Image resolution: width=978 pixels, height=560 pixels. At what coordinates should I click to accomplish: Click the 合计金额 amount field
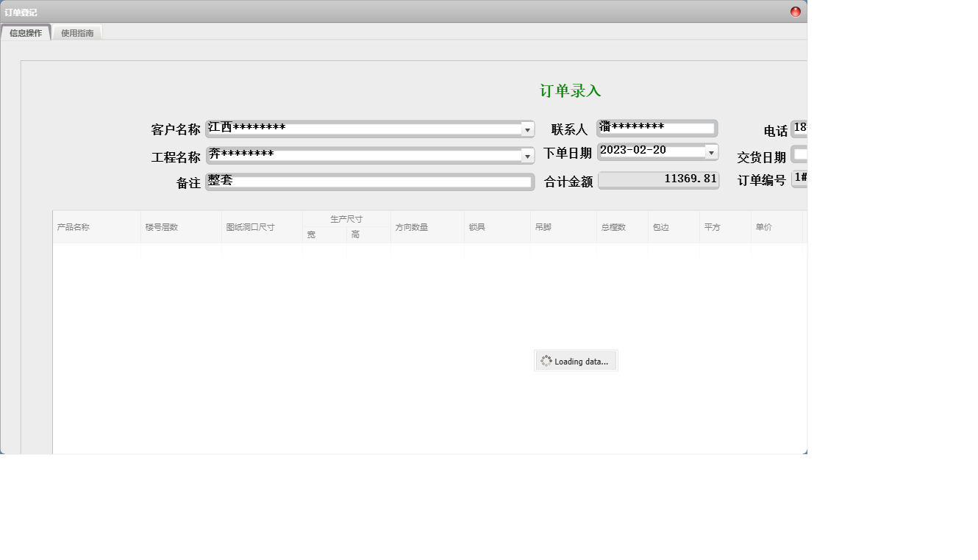(658, 179)
